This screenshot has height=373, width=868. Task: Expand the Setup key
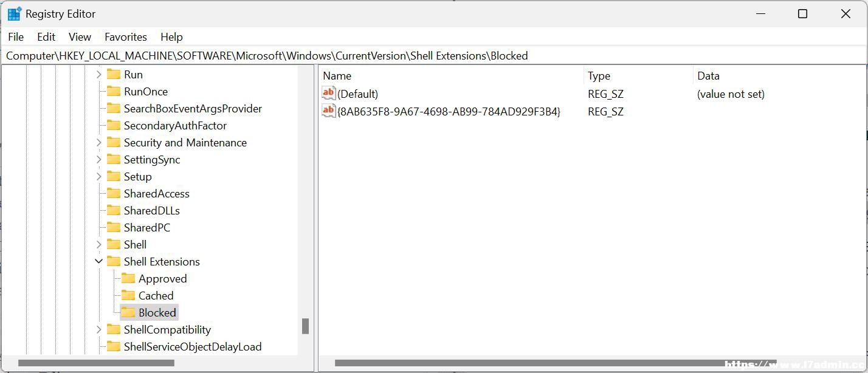tap(99, 176)
